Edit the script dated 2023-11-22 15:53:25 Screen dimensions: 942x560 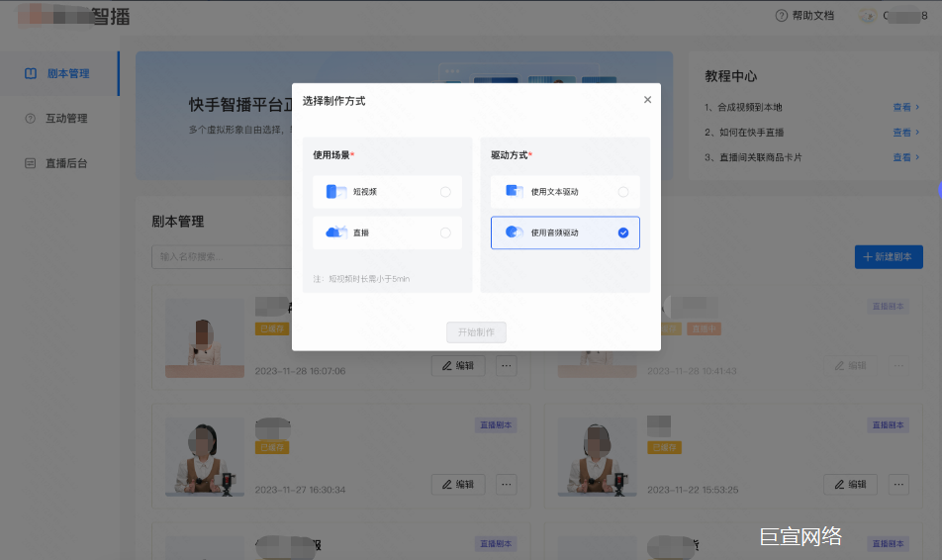click(850, 484)
